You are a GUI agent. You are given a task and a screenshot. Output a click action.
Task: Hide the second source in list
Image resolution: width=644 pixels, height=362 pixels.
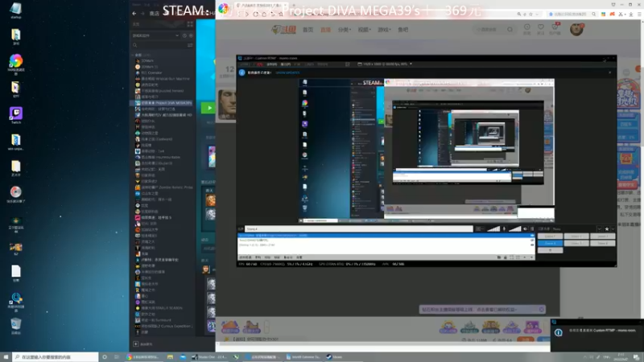pyautogui.click(x=532, y=240)
